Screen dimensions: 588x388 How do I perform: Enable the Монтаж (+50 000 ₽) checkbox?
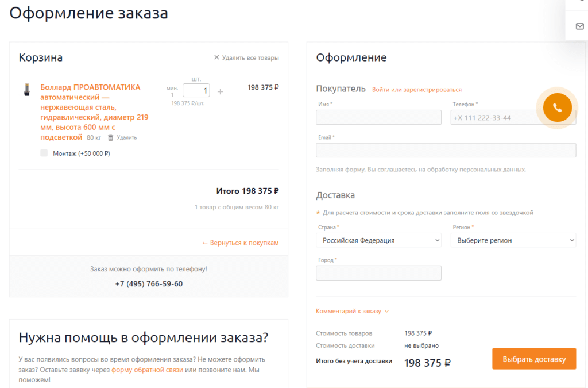[x=44, y=153]
